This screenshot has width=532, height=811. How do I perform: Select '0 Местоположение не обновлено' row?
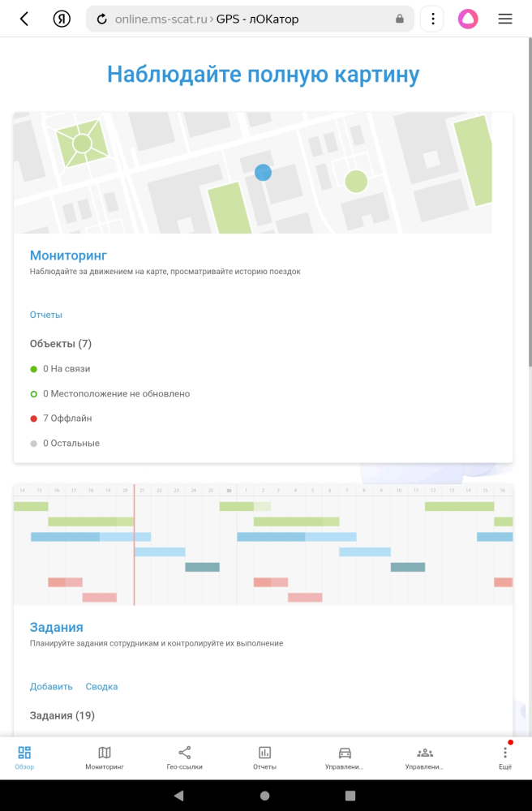110,393
